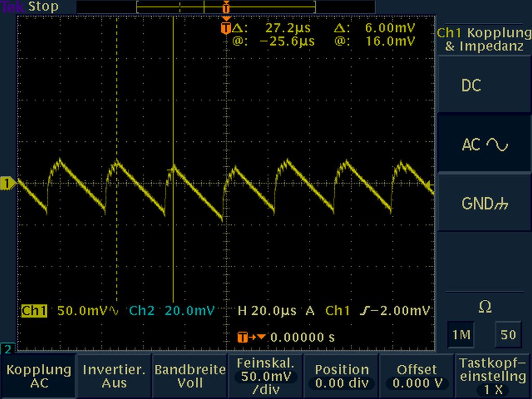This screenshot has width=532, height=399.
Task: Select DC coupling option
Action: coord(484,86)
